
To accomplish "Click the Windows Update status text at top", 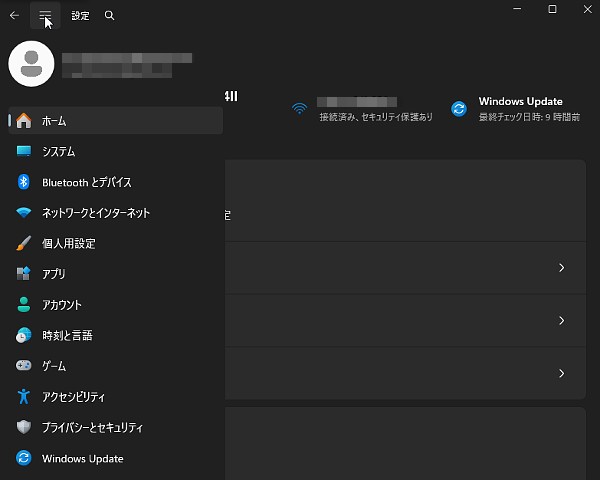I will [520, 102].
